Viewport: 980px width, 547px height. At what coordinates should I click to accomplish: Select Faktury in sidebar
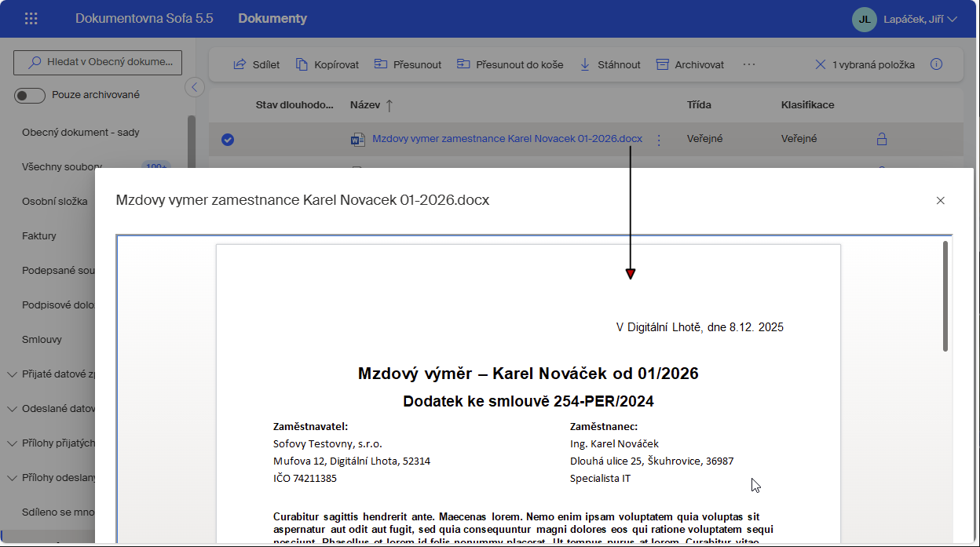(x=39, y=236)
